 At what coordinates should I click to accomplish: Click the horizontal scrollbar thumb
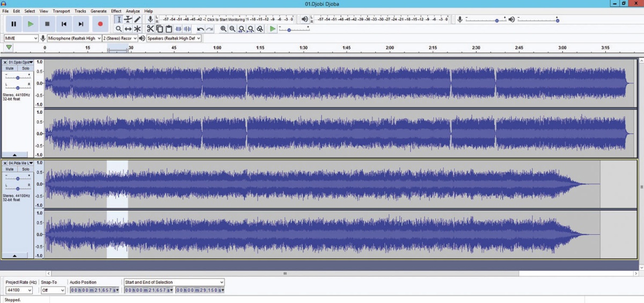tap(285, 273)
